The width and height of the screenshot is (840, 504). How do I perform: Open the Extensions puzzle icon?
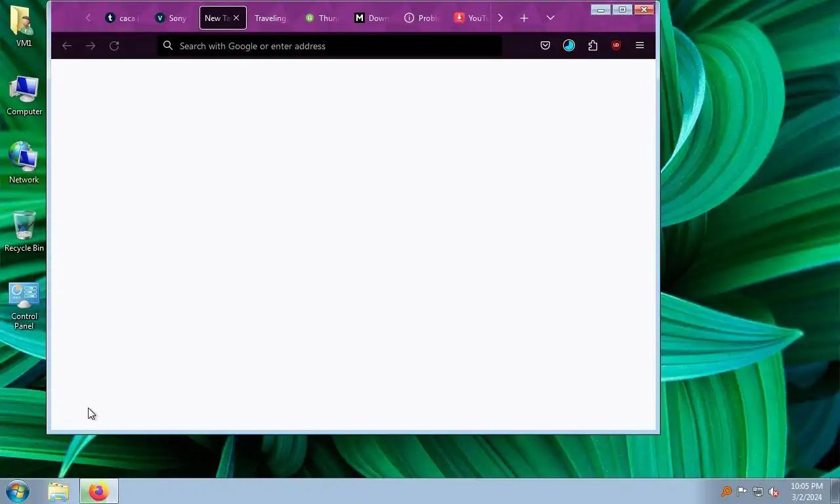593,45
